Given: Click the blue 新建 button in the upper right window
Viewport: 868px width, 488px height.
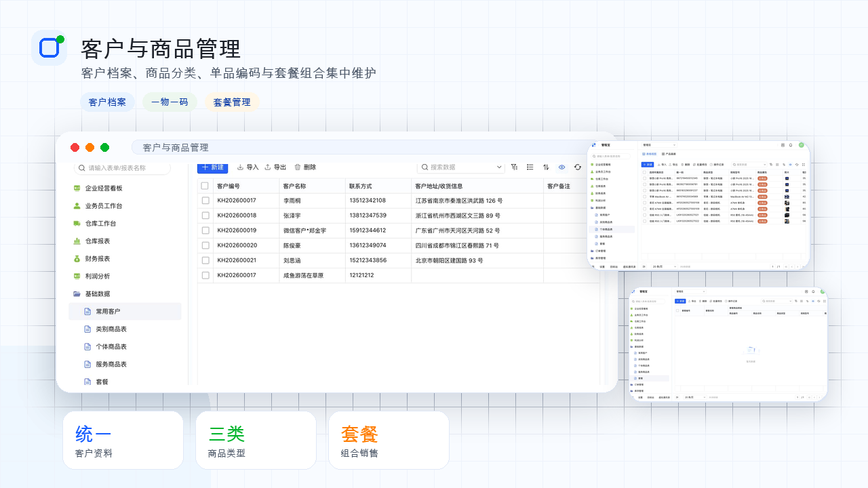Looking at the screenshot, I should [x=648, y=165].
